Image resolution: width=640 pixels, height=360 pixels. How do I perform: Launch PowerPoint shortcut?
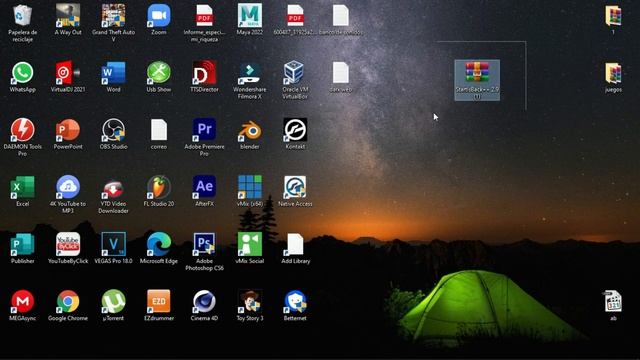coord(68,130)
